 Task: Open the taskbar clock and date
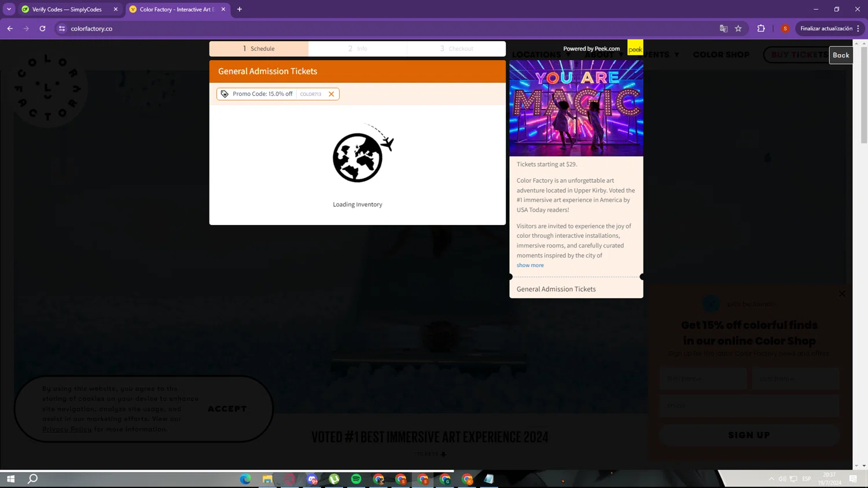pyautogui.click(x=829, y=479)
